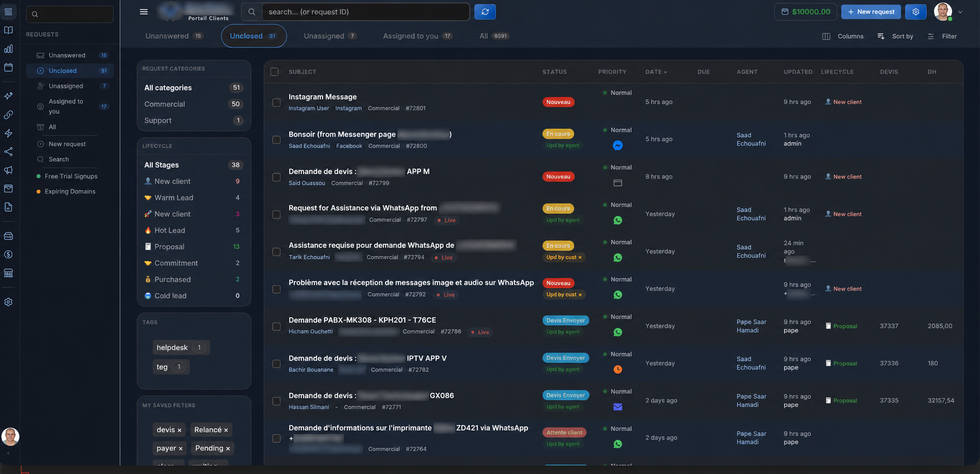Open the dollar billing sidebar icon
This screenshot has height=474, width=980.
click(8, 254)
